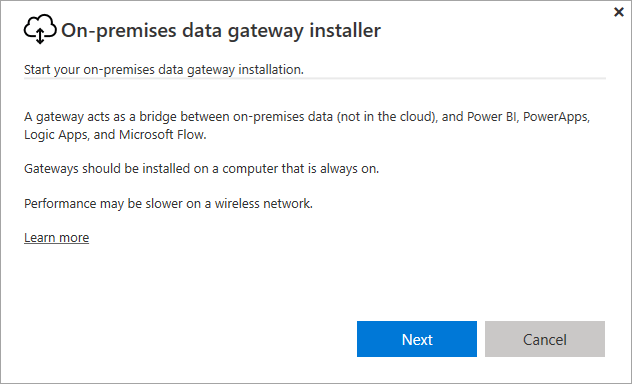This screenshot has width=632, height=384.
Task: Click the cloud upload gateway icon
Action: (x=40, y=29)
